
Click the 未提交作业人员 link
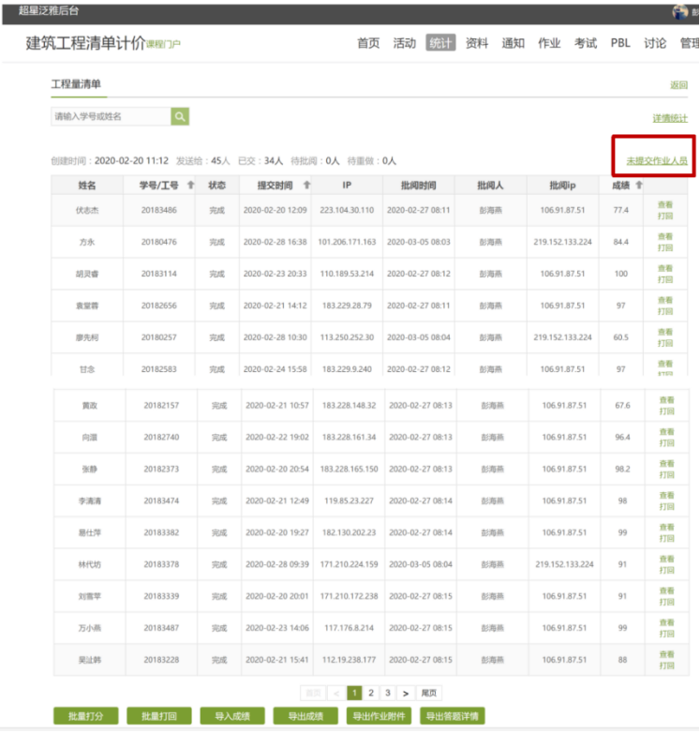pos(657,161)
